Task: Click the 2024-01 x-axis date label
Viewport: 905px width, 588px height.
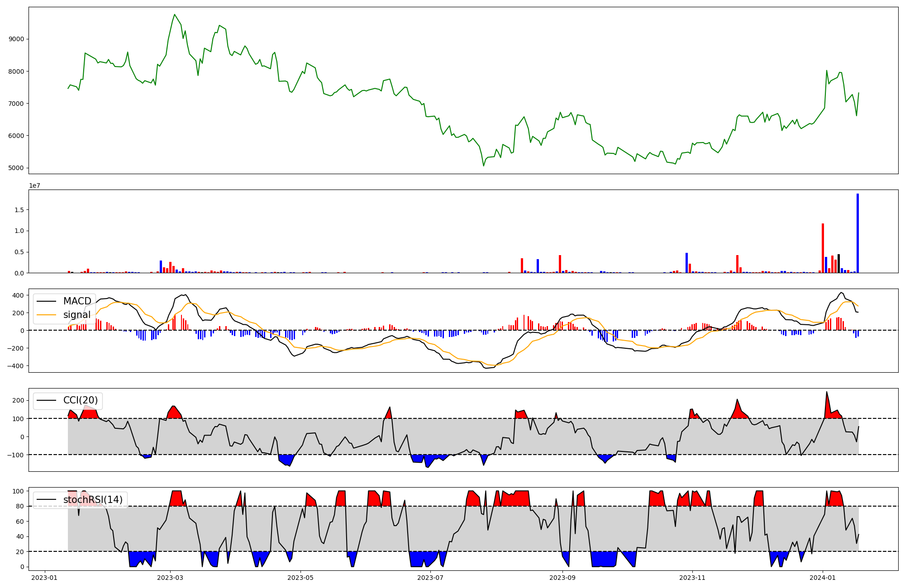Action: [822, 578]
